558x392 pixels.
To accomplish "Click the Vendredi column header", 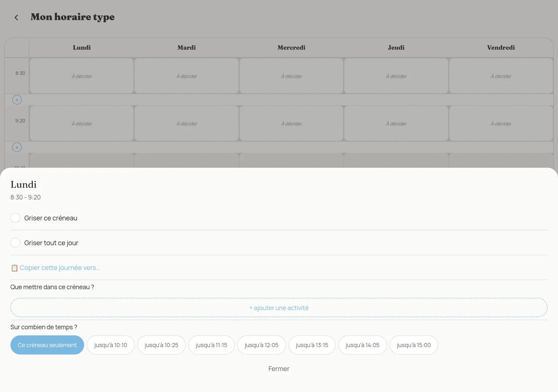I will tap(501, 48).
